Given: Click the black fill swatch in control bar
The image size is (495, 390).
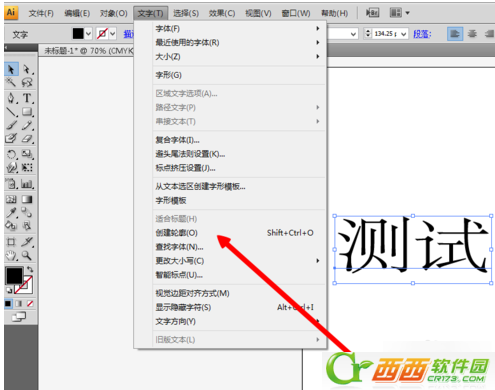Looking at the screenshot, I should pyautogui.click(x=78, y=34).
